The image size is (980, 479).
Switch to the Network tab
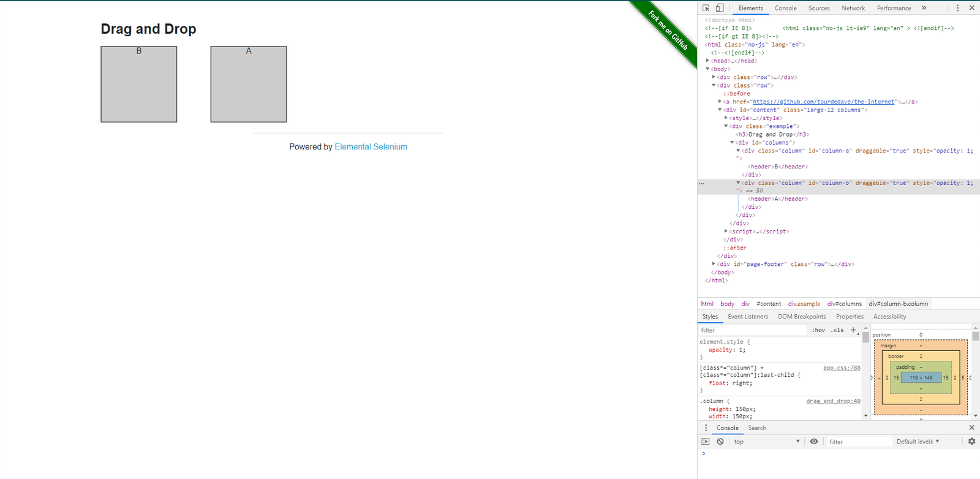click(x=853, y=8)
